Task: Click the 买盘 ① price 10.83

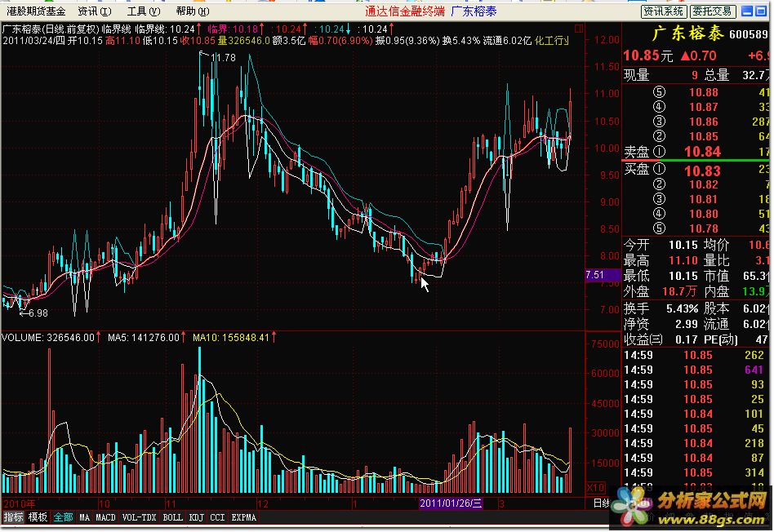Action: 702,171
